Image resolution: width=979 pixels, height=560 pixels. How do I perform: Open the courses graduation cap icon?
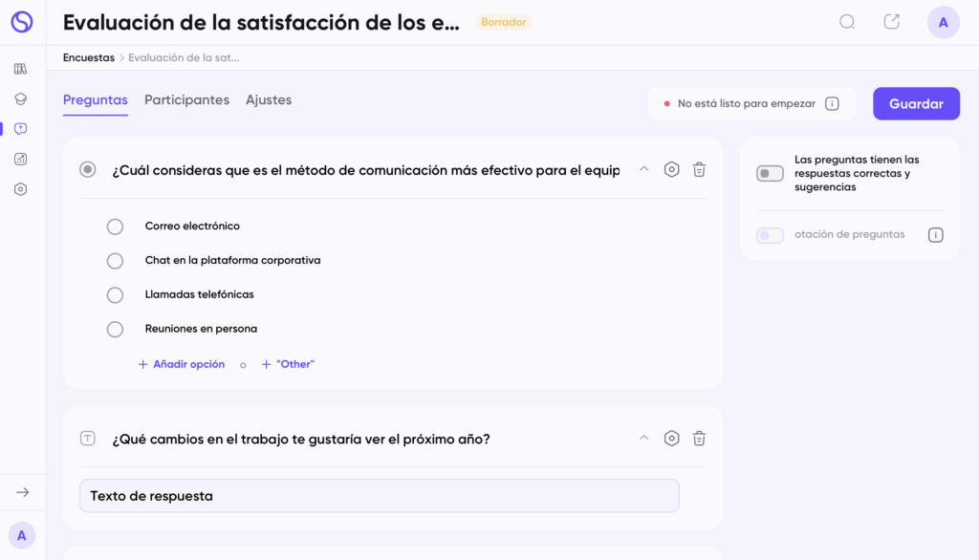(x=21, y=98)
